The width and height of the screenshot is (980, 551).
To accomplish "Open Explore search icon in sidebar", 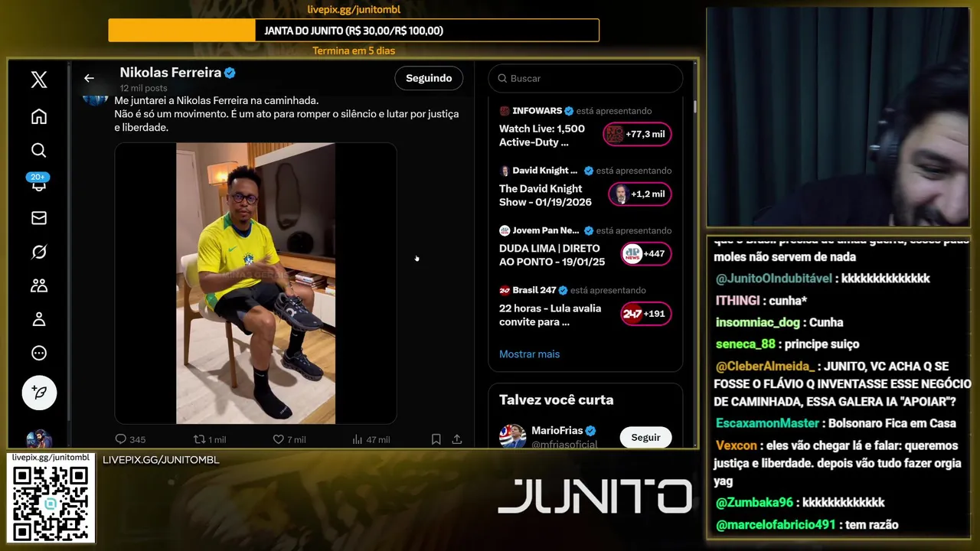I will tap(39, 150).
